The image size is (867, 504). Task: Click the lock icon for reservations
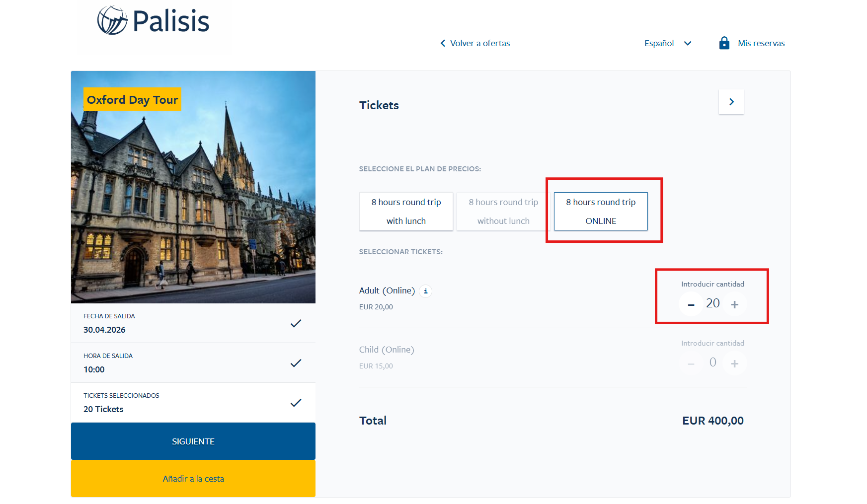(724, 43)
